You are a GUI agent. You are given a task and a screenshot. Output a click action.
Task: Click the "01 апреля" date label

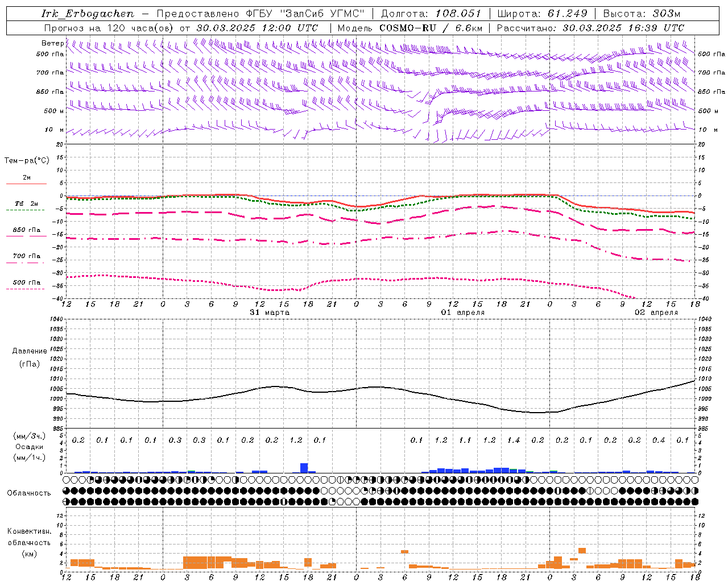point(463,312)
